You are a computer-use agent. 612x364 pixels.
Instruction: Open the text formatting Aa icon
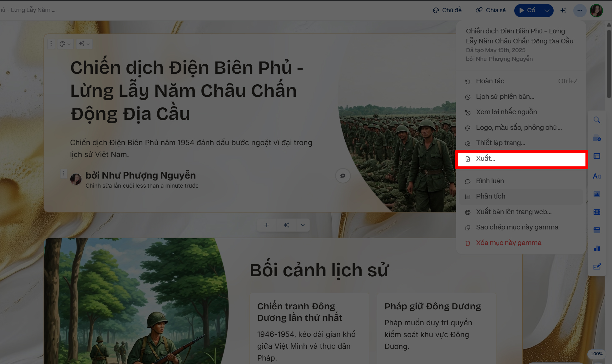(x=597, y=176)
